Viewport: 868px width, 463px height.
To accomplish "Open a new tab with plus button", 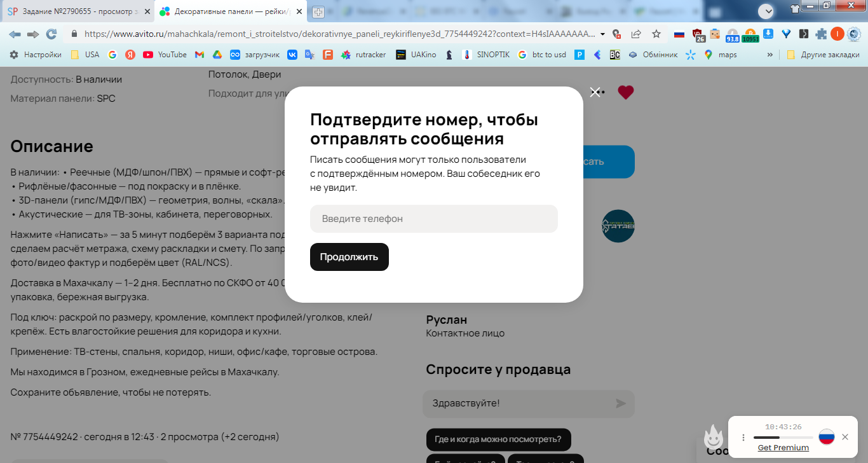I will click(318, 11).
